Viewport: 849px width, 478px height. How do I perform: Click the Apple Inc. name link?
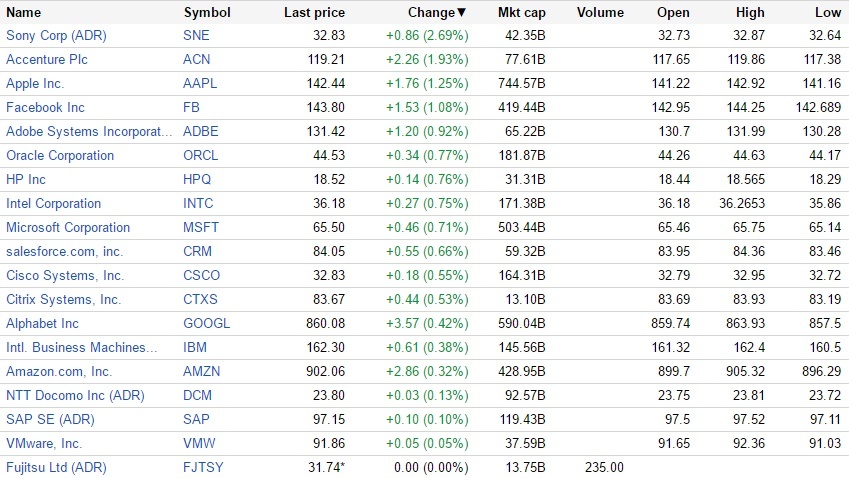pos(35,83)
